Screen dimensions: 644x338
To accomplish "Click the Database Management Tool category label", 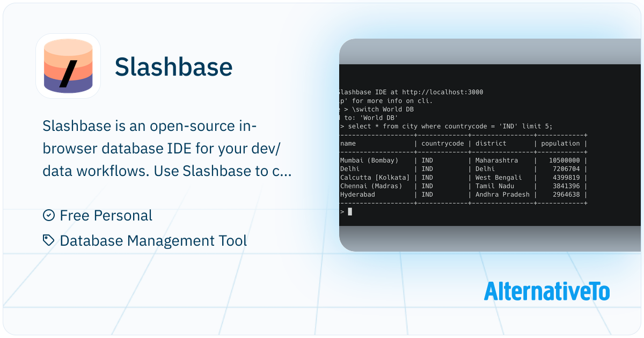I will pyautogui.click(x=153, y=241).
